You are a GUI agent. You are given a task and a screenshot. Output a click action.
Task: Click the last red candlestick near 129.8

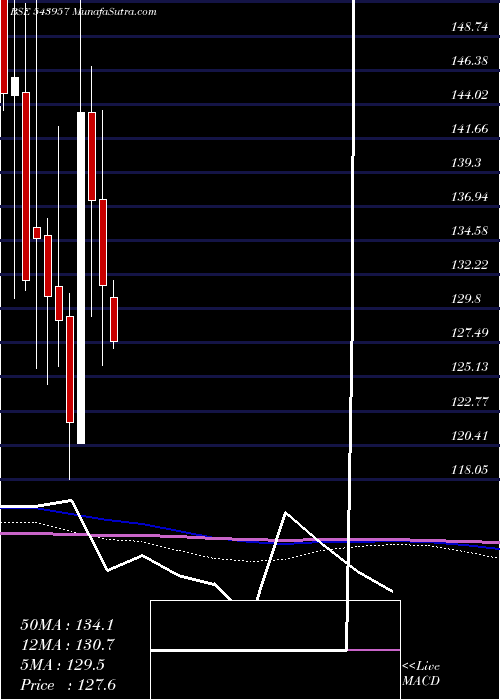point(114,319)
